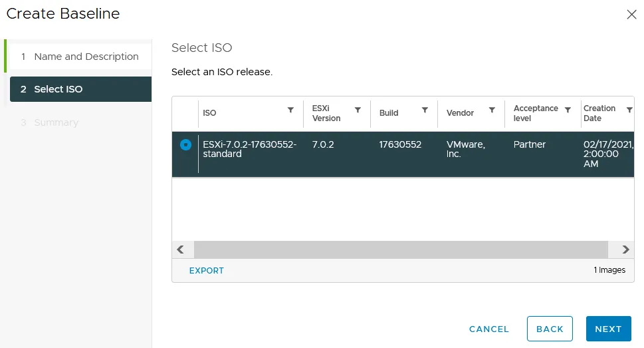
Task: Open the ISO column filter icon
Action: [290, 110]
